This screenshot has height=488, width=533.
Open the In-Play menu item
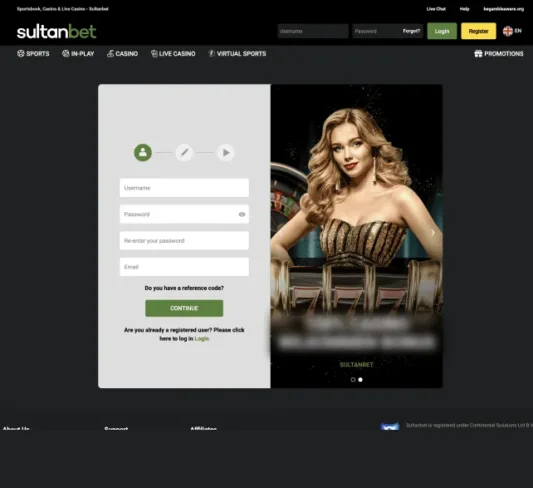tap(78, 53)
